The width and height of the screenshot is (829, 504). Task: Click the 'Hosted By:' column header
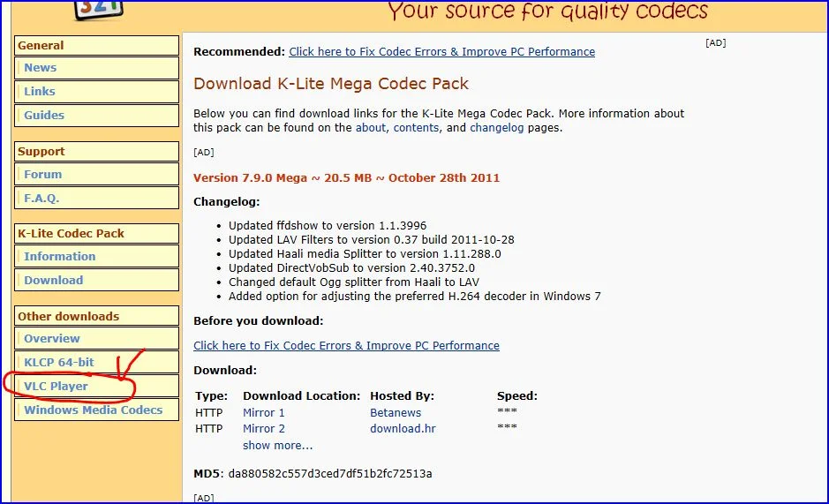(x=402, y=395)
